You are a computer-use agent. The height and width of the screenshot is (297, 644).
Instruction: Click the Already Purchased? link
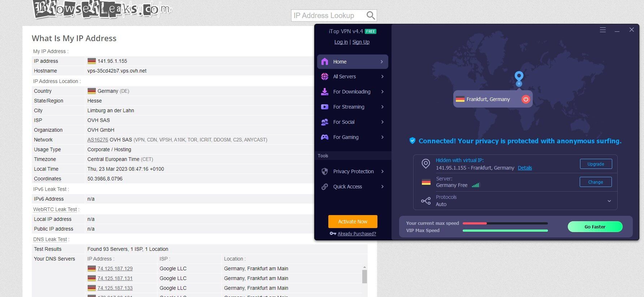pyautogui.click(x=357, y=233)
